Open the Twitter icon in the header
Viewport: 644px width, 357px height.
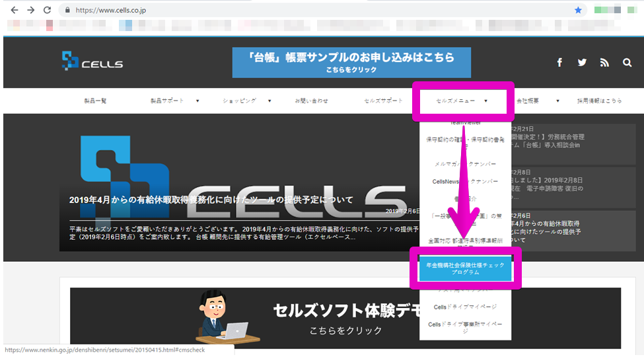pyautogui.click(x=582, y=63)
